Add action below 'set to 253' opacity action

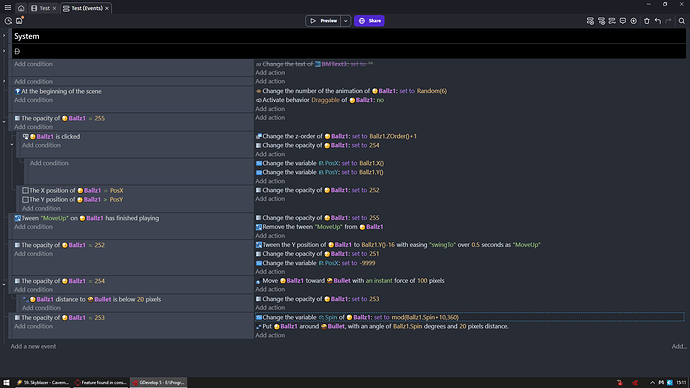point(270,308)
